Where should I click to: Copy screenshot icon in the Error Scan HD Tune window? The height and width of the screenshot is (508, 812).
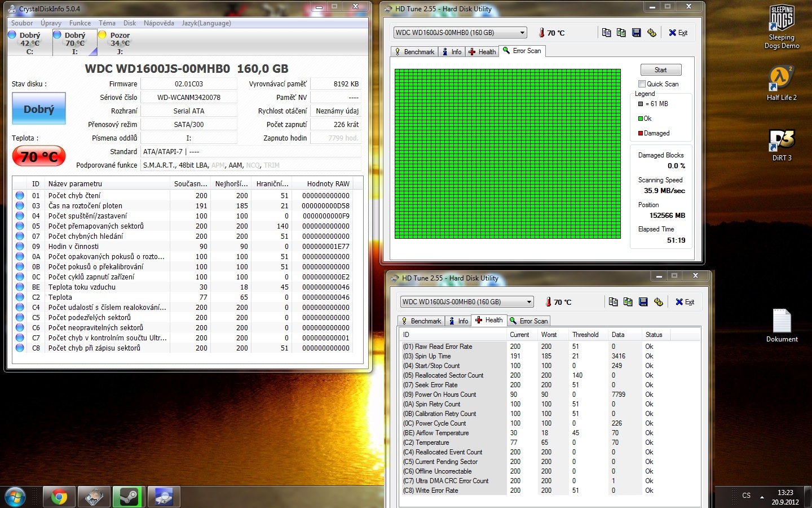click(621, 33)
